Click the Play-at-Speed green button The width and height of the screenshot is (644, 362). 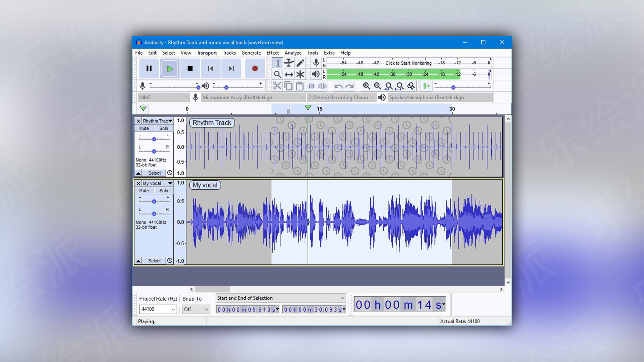(426, 86)
